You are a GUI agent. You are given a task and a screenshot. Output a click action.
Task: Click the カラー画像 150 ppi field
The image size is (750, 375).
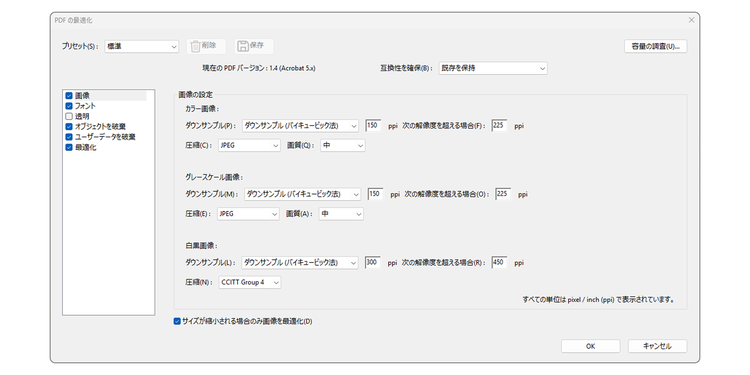tap(373, 126)
